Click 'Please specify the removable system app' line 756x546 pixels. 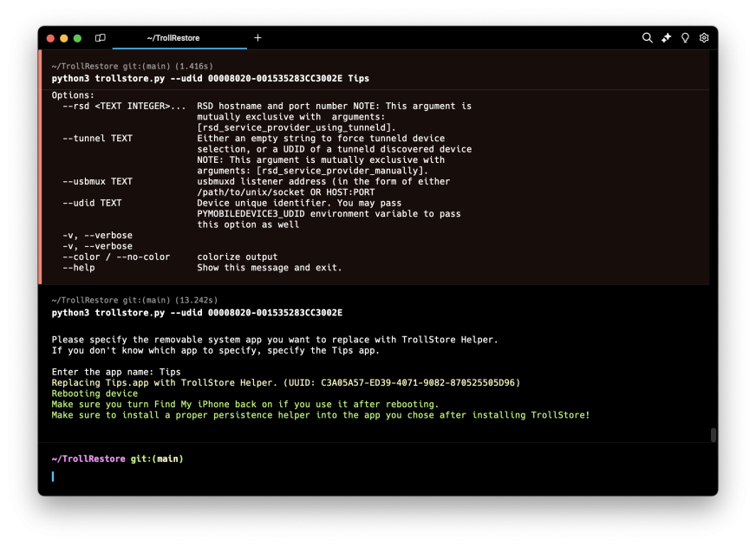coord(274,339)
